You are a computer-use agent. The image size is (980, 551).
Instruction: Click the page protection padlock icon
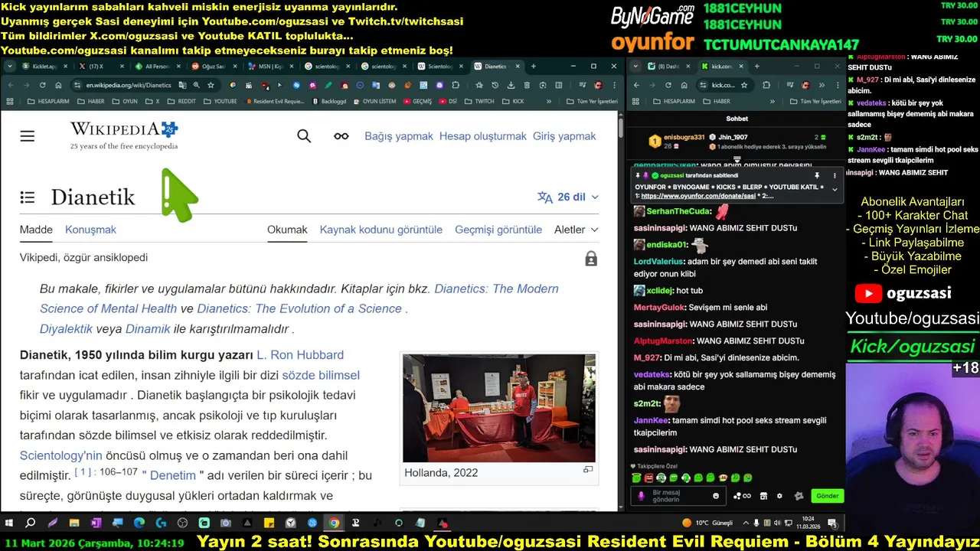pyautogui.click(x=591, y=259)
